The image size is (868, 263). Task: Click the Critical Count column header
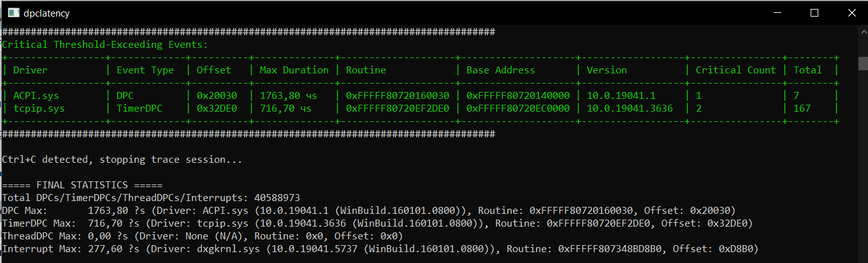pos(736,70)
